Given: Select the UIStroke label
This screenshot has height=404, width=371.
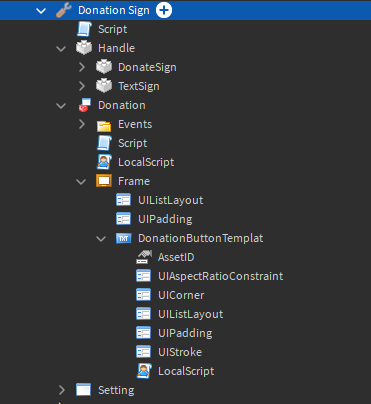Looking at the screenshot, I should point(180,352).
